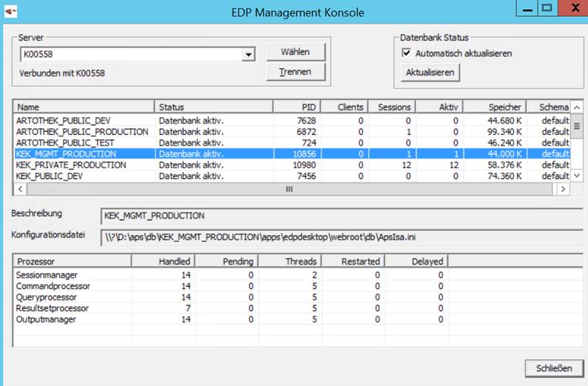
Task: Click the Aktualisieren button
Action: point(430,73)
